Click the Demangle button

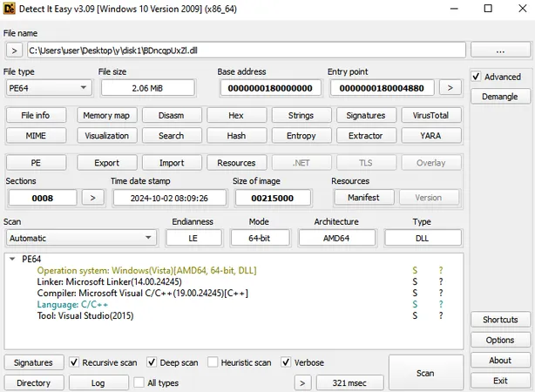click(x=500, y=97)
